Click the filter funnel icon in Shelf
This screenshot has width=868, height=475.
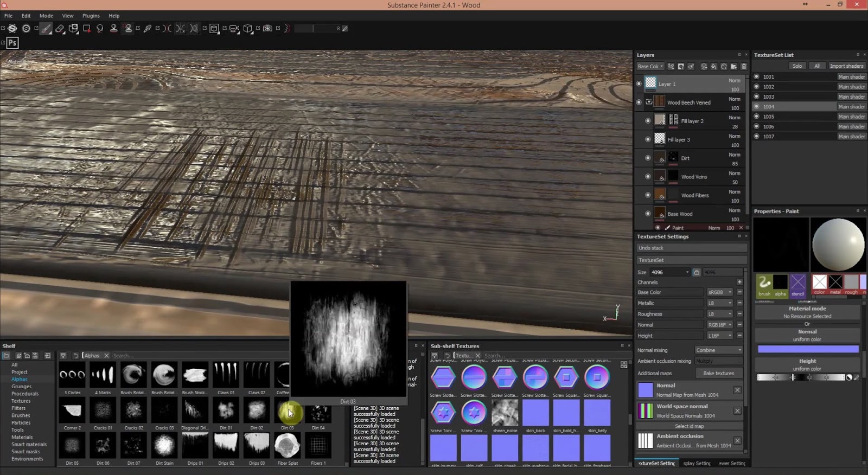(x=63, y=356)
